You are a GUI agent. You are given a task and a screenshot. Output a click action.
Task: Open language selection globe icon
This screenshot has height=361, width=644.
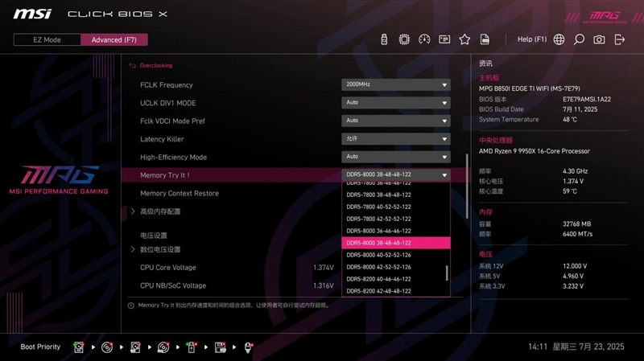559,39
